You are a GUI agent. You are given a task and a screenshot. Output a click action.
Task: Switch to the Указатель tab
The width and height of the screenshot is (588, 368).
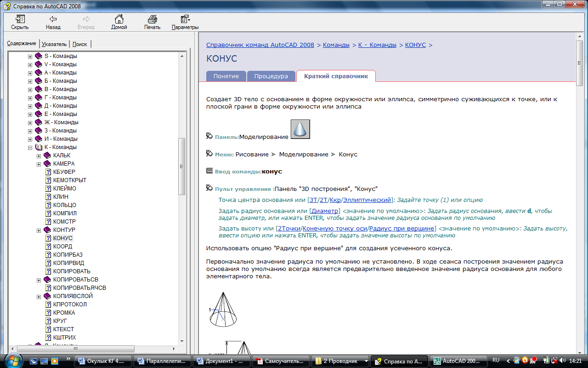point(54,44)
